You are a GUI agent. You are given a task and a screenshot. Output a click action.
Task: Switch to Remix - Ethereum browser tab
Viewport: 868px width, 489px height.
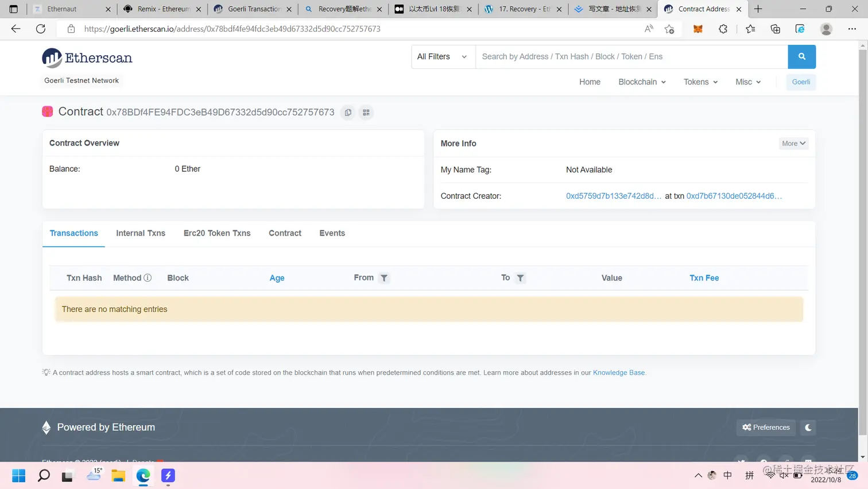coord(162,9)
